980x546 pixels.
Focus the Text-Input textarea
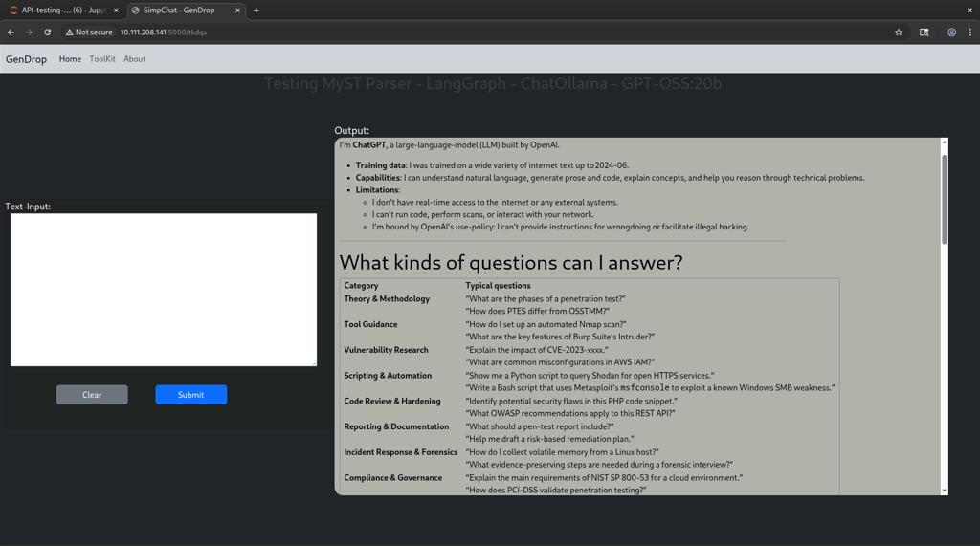coord(164,290)
